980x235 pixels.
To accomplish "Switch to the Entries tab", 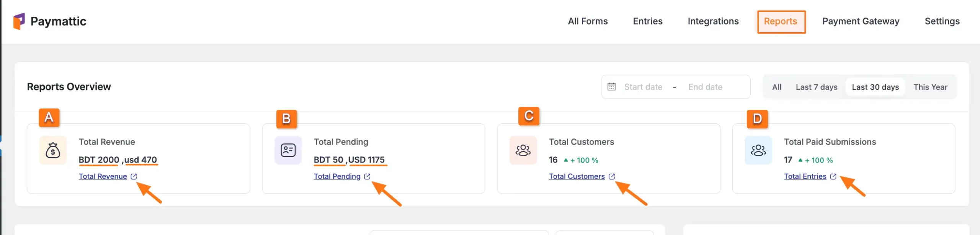I will pos(647,21).
